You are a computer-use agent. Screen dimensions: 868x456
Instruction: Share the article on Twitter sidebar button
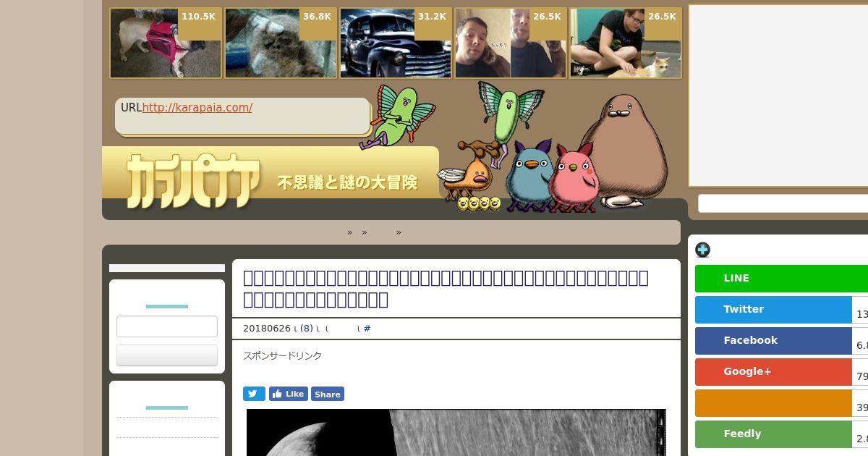click(773, 310)
